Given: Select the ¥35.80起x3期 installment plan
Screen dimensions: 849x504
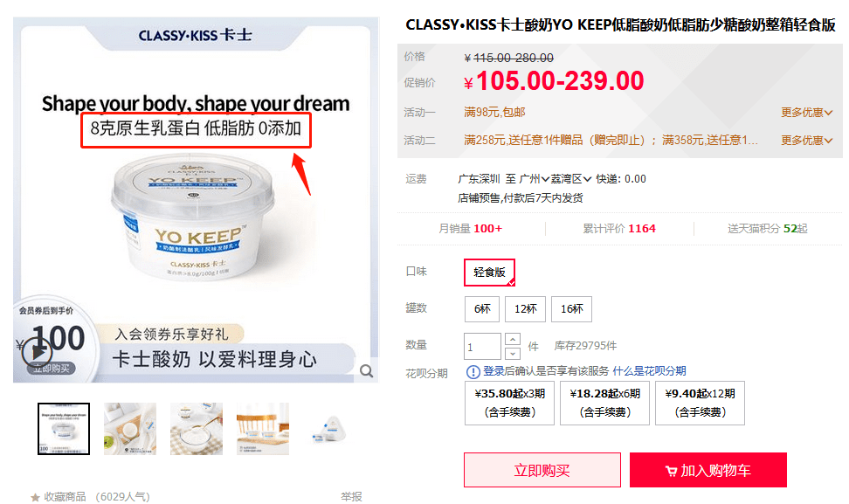Looking at the screenshot, I should 509,403.
